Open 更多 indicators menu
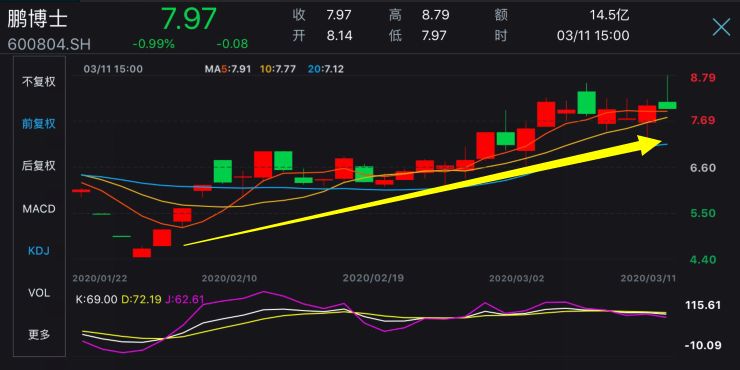 (39, 335)
